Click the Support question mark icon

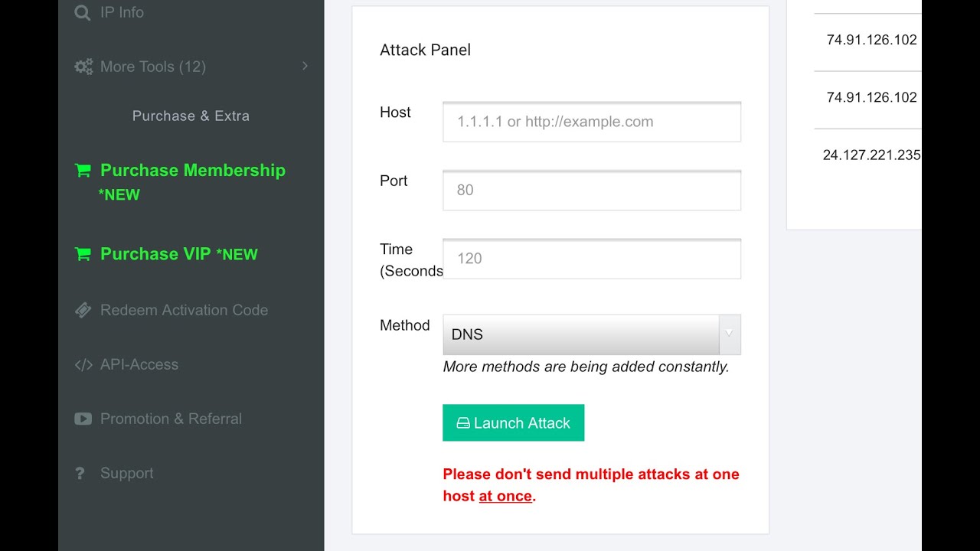click(x=80, y=474)
